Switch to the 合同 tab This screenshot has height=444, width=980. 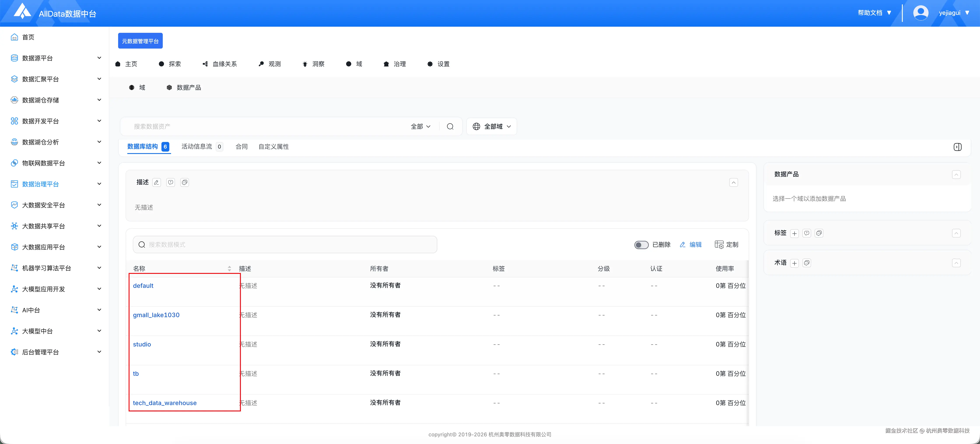[241, 147]
